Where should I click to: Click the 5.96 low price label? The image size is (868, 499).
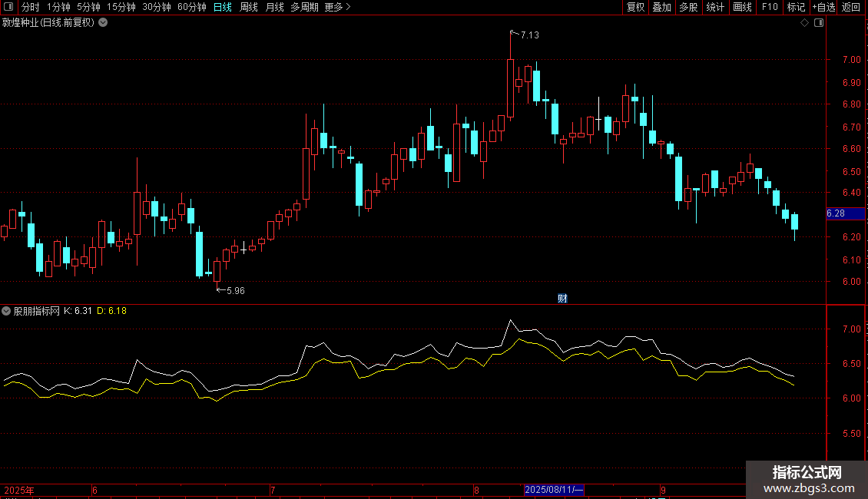coord(236,291)
